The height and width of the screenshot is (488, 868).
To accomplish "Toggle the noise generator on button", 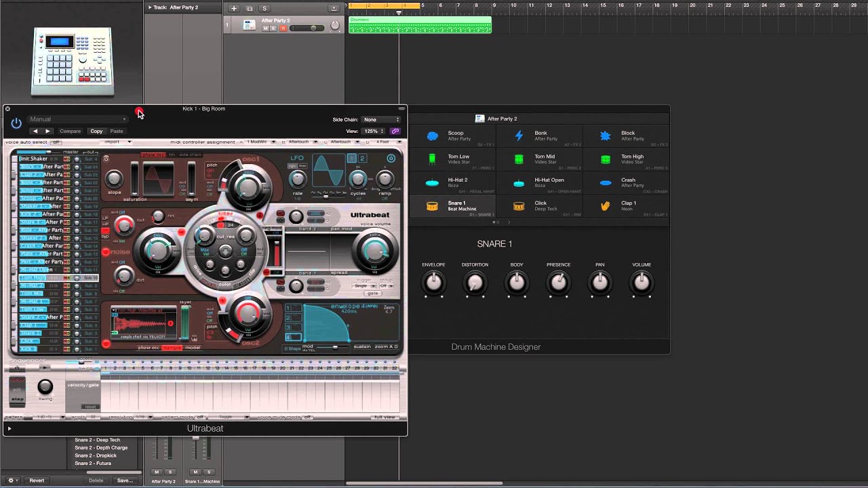I will 106,252.
